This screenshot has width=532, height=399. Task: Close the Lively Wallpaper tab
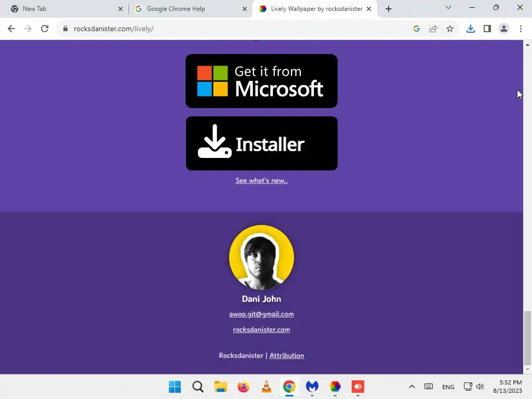(369, 9)
